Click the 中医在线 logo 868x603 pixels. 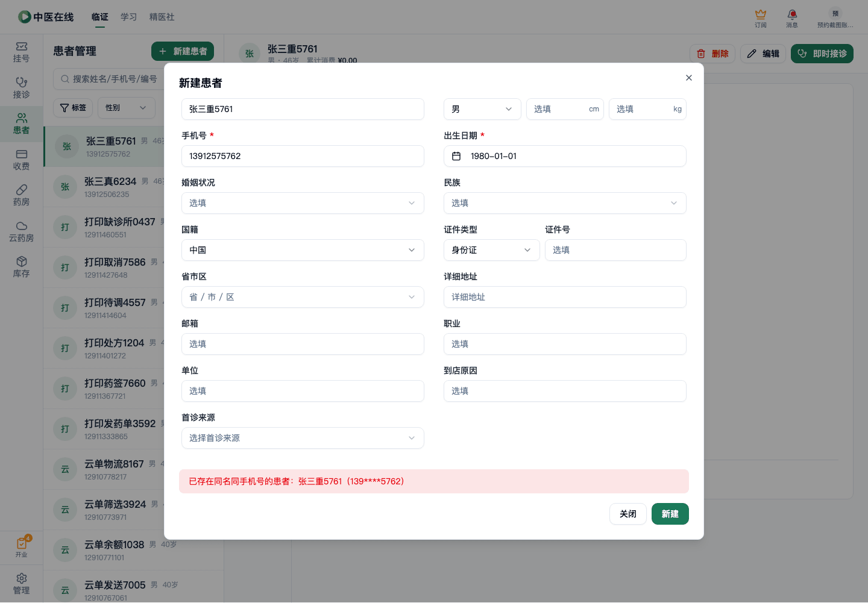click(46, 17)
